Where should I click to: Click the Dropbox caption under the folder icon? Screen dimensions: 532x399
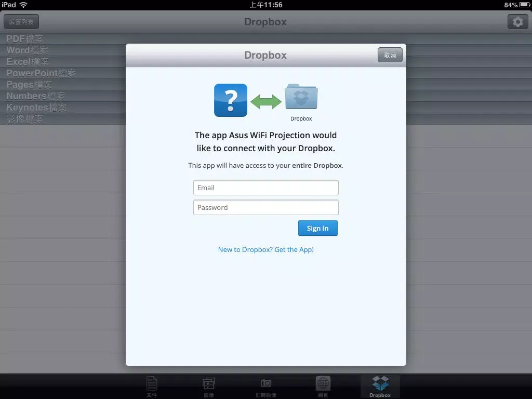[x=301, y=119]
